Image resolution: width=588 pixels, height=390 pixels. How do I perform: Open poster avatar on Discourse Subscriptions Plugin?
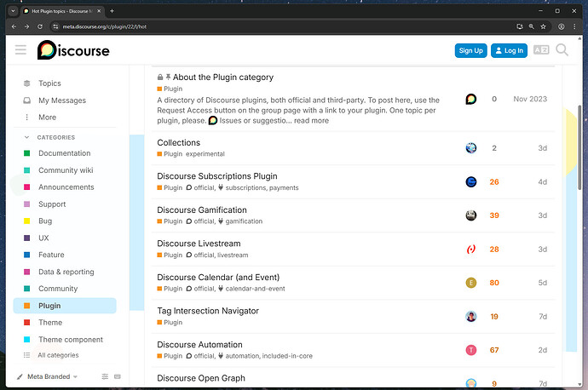[x=471, y=181]
